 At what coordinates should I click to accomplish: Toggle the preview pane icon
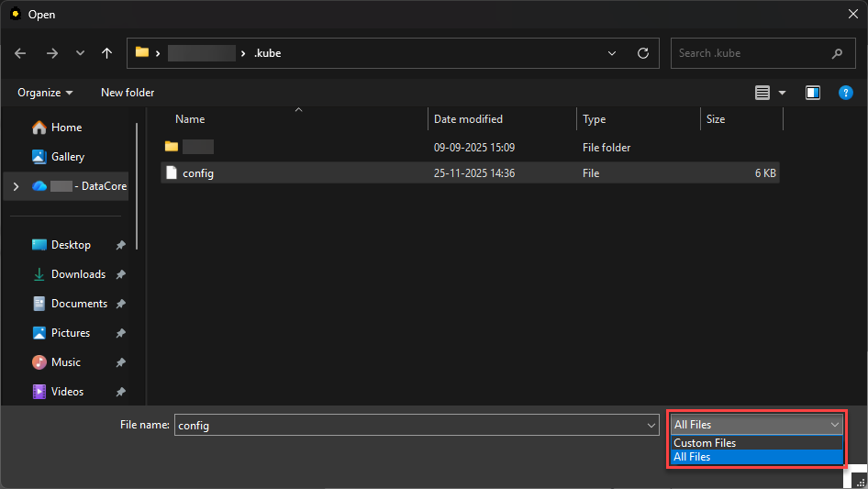point(812,93)
